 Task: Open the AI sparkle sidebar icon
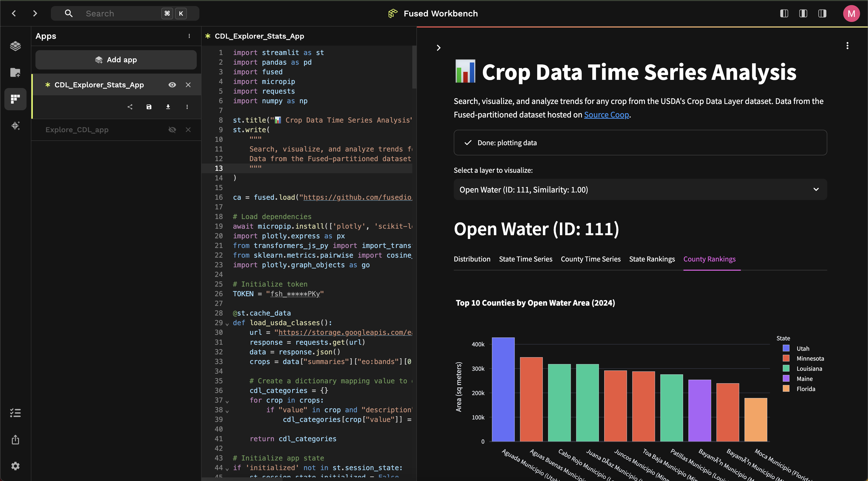pos(15,126)
